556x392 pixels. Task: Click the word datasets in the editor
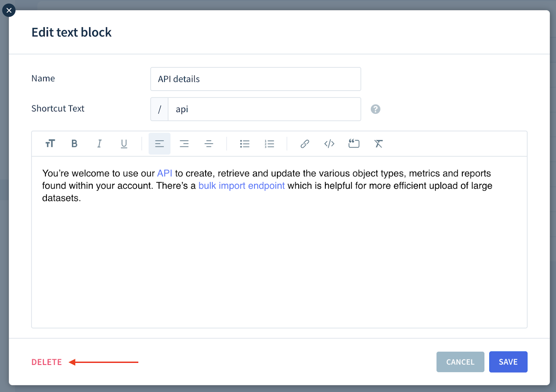click(x=61, y=198)
